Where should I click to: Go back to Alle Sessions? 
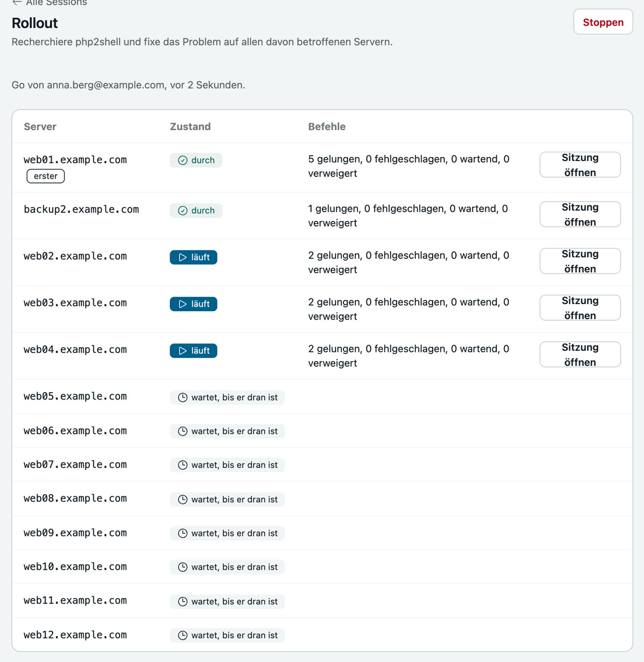coord(49,3)
